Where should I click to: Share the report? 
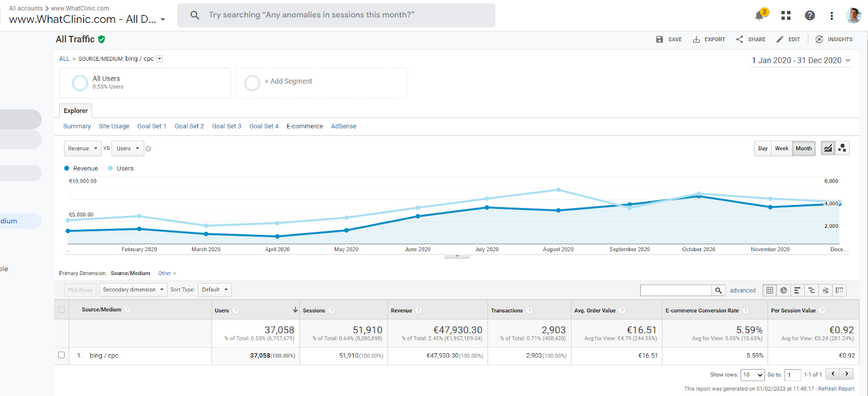tap(751, 40)
